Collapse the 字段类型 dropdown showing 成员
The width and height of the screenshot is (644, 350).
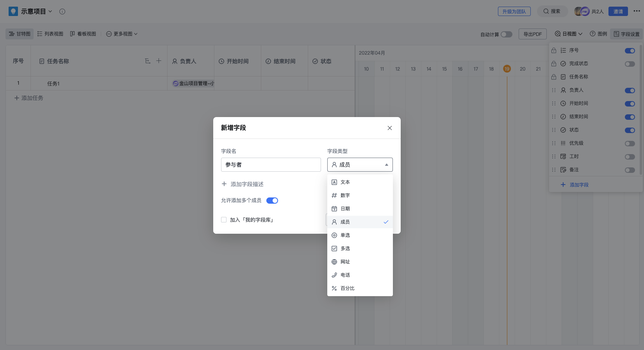pos(360,165)
